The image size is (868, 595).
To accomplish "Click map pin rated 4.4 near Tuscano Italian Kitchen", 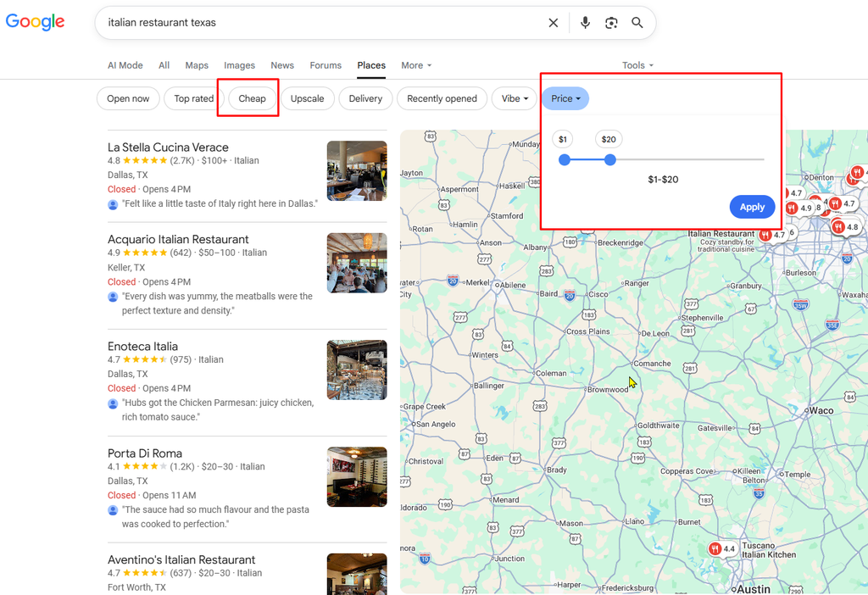I will point(722,548).
